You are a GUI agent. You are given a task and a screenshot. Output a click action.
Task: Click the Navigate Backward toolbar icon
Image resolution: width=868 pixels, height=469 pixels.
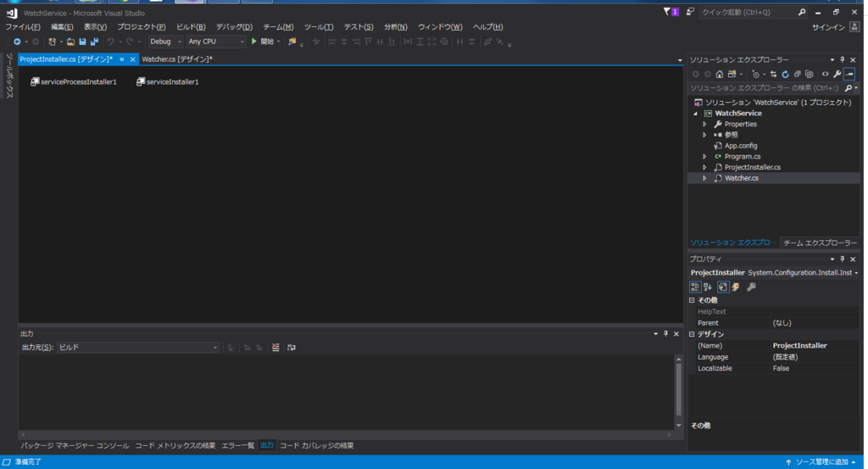tap(17, 42)
